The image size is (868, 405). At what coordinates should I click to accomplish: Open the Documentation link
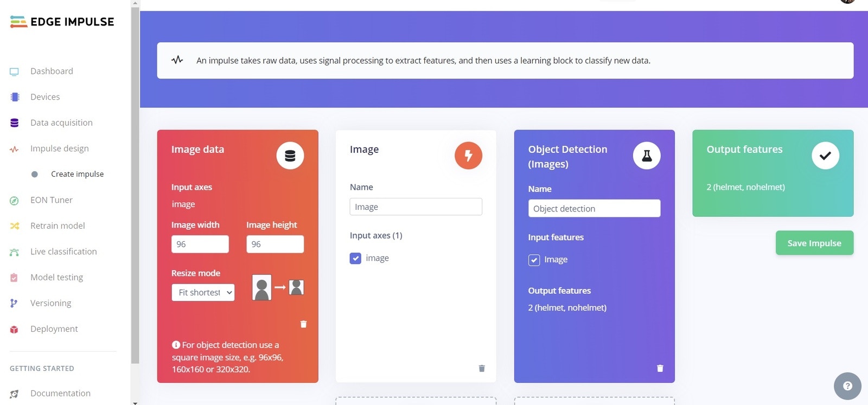click(x=60, y=394)
